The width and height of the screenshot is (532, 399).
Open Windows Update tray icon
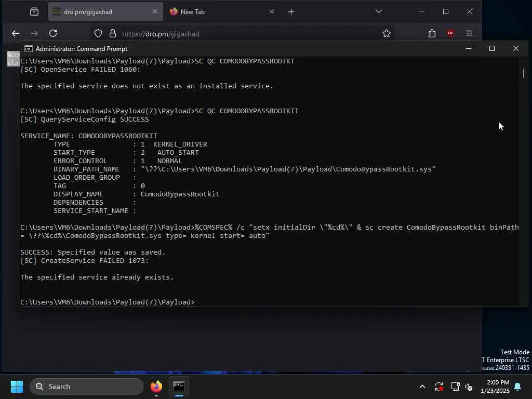[438, 387]
